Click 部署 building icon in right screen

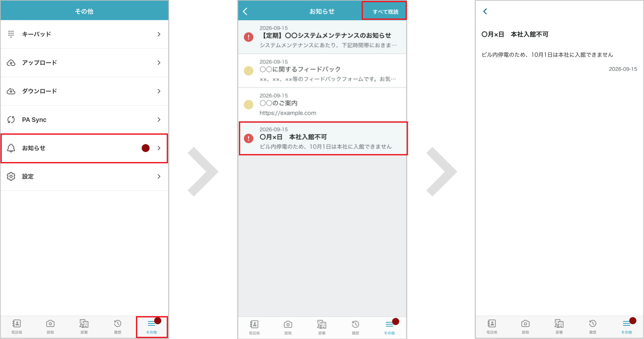point(559,324)
